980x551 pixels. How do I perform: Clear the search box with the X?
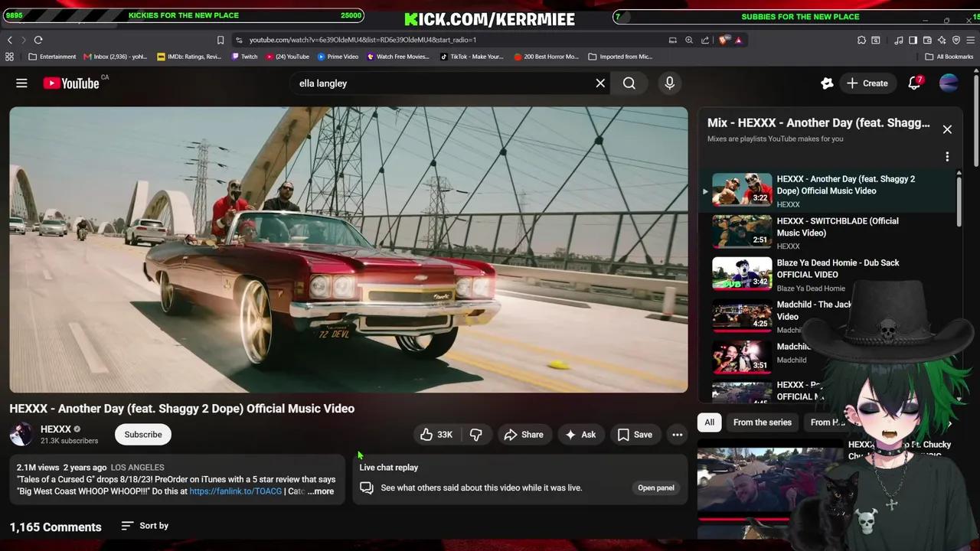(600, 83)
